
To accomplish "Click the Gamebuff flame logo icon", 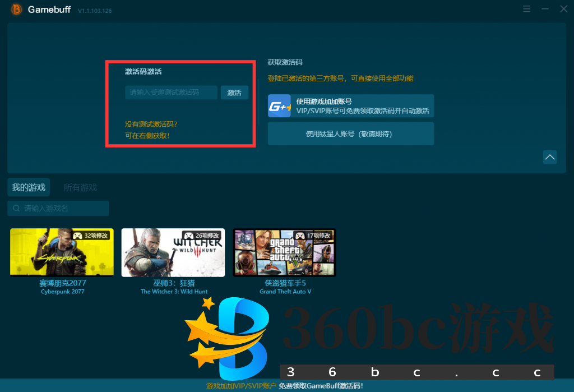I will coord(16,9).
